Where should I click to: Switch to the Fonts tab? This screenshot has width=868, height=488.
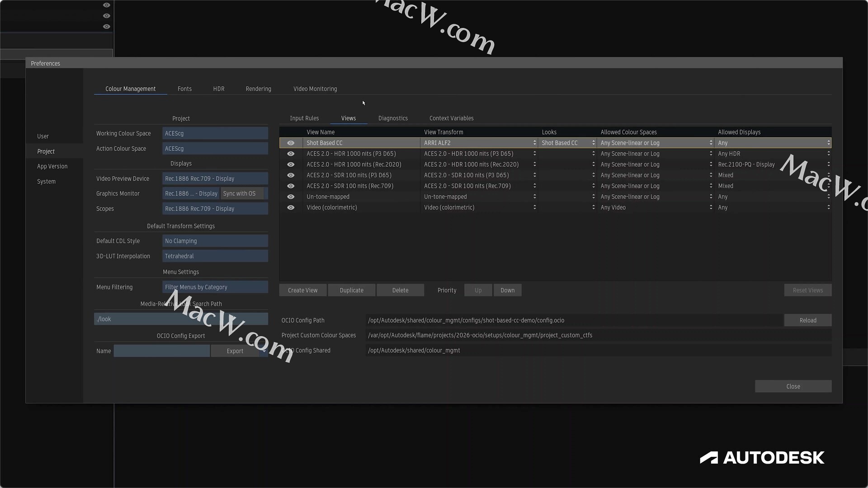pos(184,89)
